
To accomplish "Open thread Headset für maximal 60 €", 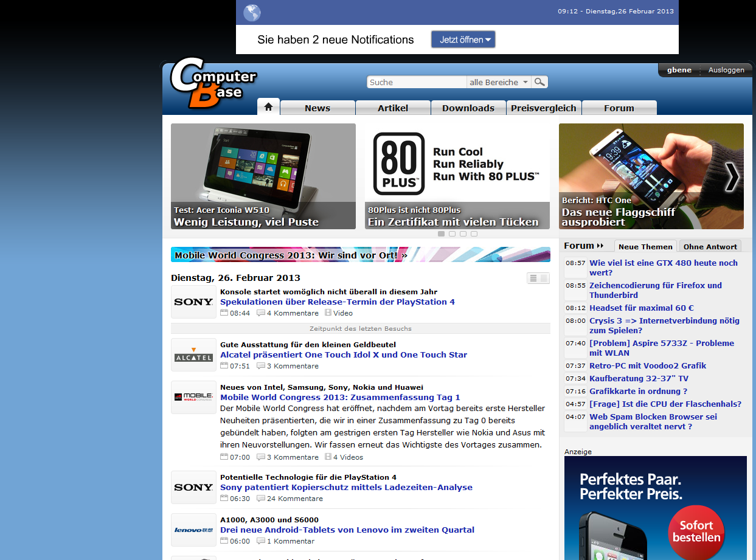I will click(642, 308).
